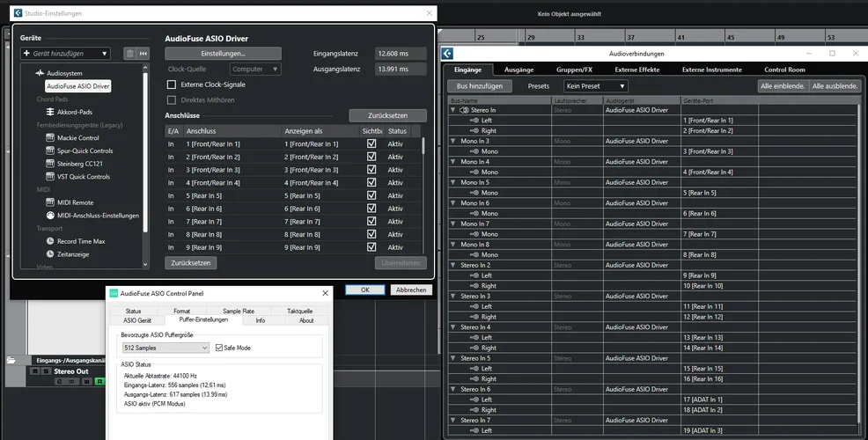Enable Externe Clock-Signale checkbox
Image resolution: width=868 pixels, height=440 pixels.
pyautogui.click(x=172, y=84)
